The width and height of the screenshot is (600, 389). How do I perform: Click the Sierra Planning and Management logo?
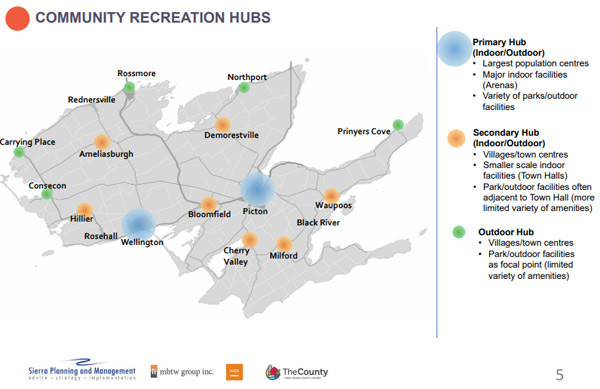82,369
